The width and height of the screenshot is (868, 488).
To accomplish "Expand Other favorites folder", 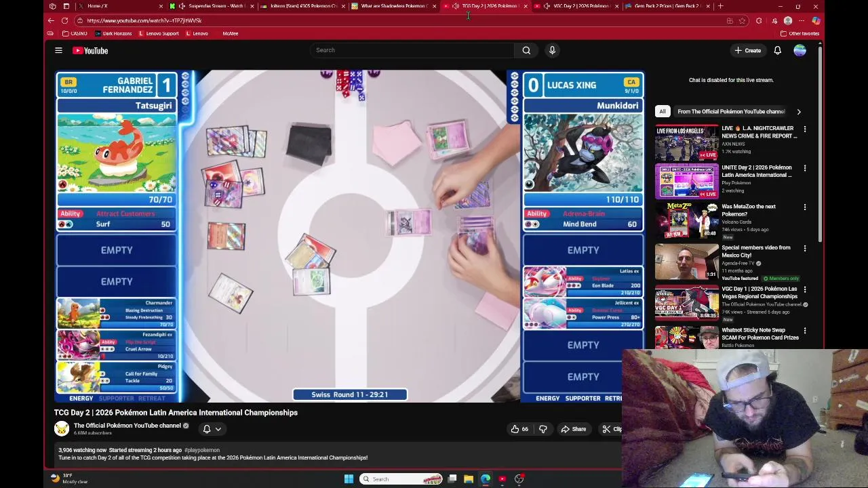I will click(800, 33).
